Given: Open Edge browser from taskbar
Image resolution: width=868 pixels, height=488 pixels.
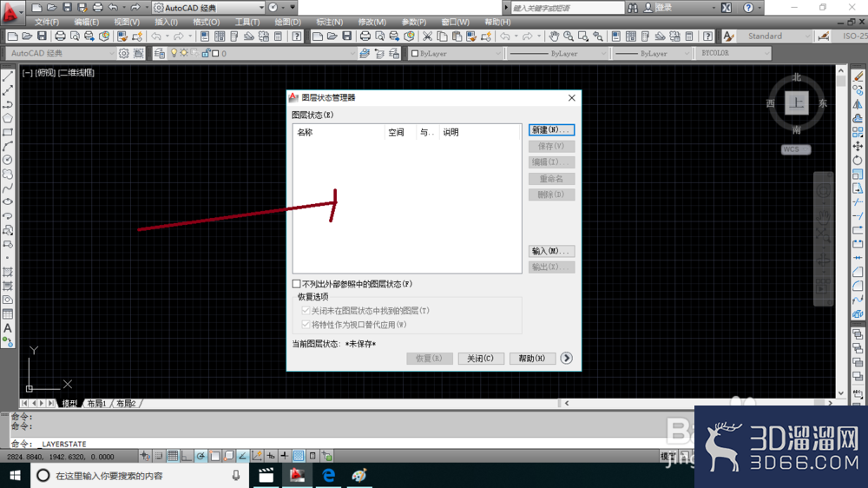Looking at the screenshot, I should point(329,475).
